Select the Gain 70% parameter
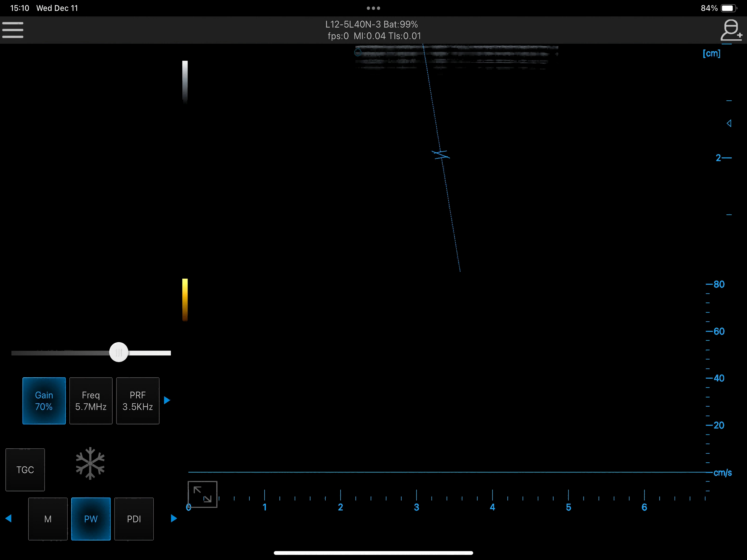 (x=44, y=401)
